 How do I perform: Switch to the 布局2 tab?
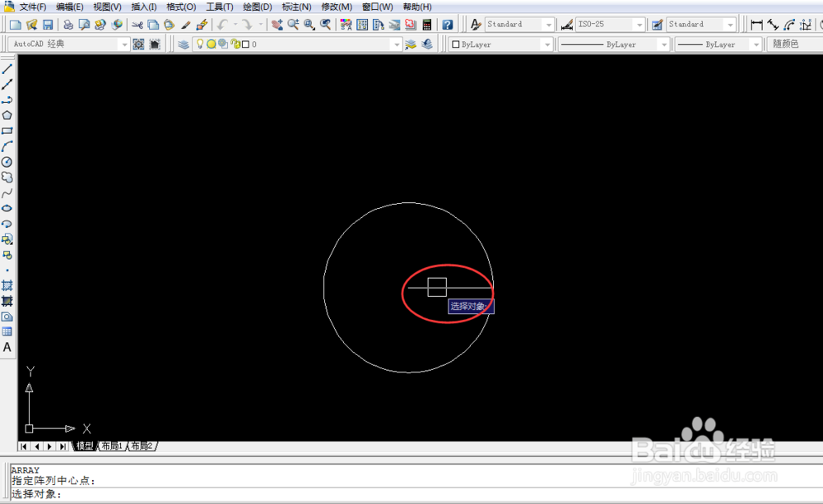pyautogui.click(x=142, y=446)
